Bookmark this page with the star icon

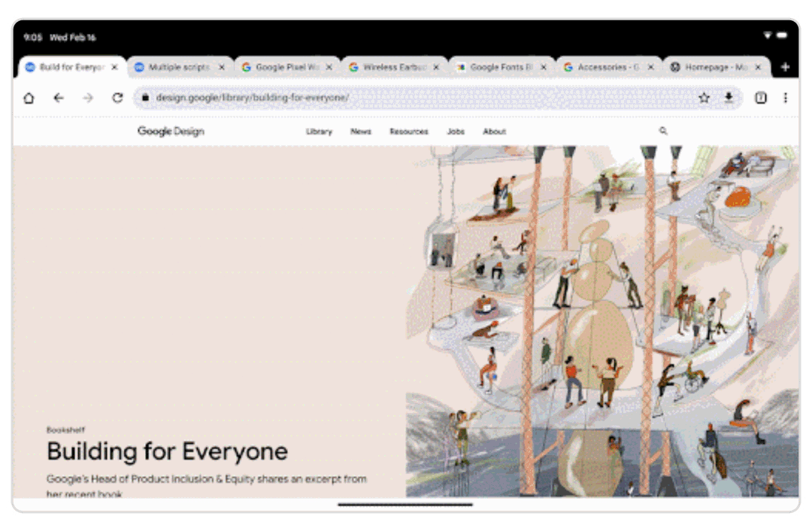[704, 98]
